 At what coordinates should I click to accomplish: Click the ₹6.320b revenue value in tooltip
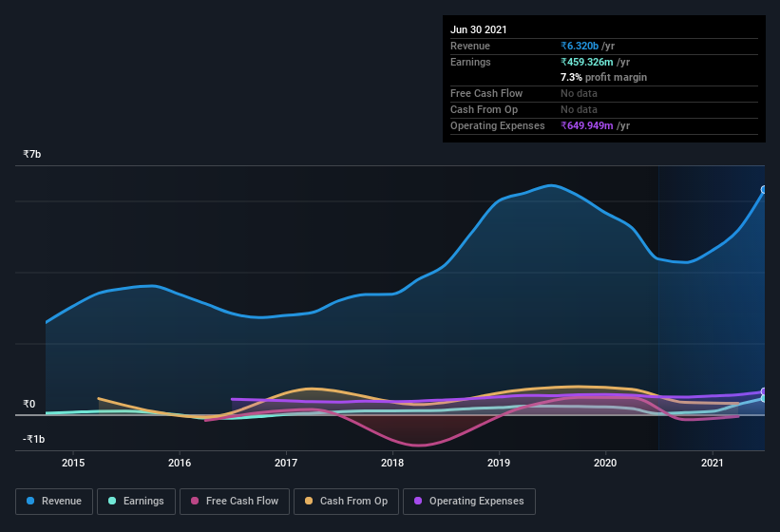(580, 46)
